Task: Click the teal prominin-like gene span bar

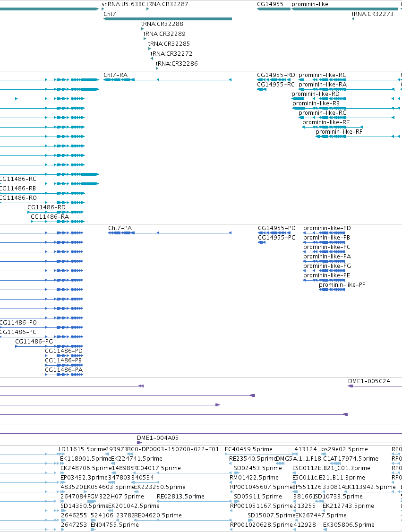Action: coord(345,9)
